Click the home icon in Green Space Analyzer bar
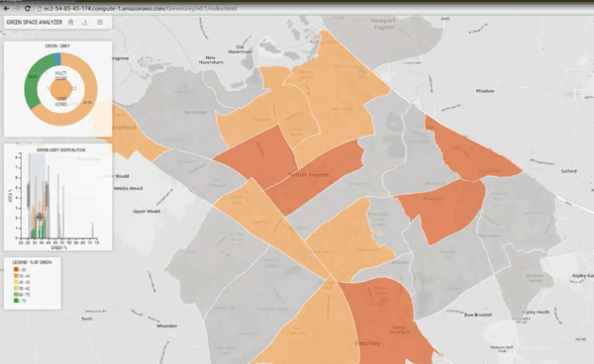The image size is (594, 364). tap(71, 23)
